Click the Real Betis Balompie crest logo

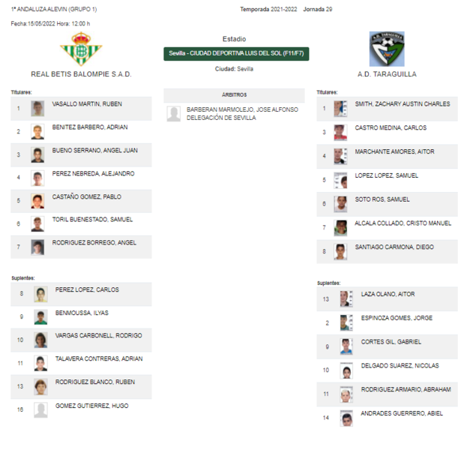[81, 49]
